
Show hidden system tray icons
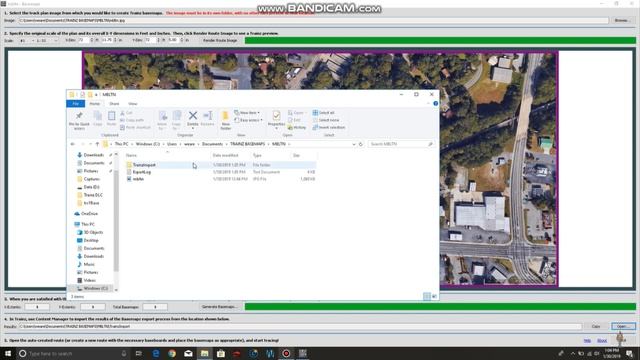click(572, 353)
